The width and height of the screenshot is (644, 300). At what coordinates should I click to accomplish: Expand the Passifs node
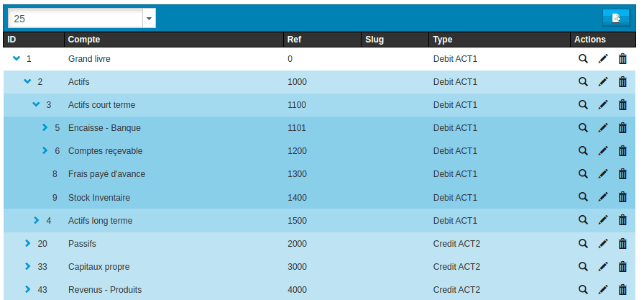pyautogui.click(x=28, y=243)
